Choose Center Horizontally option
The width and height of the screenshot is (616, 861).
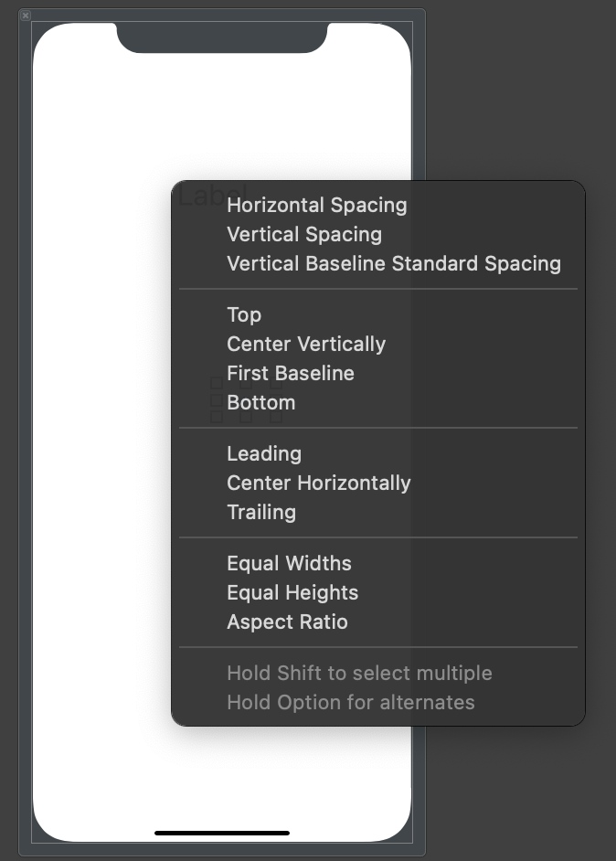tap(318, 483)
